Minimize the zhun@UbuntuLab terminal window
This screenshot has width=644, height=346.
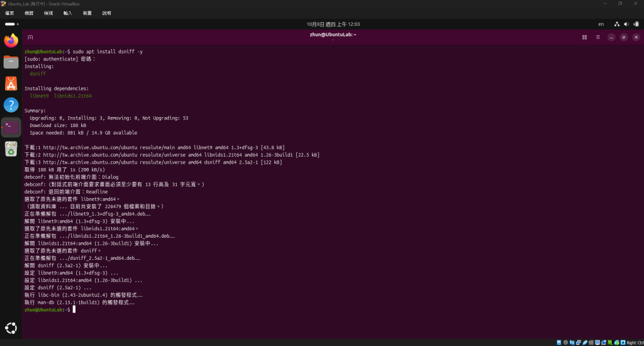(611, 37)
